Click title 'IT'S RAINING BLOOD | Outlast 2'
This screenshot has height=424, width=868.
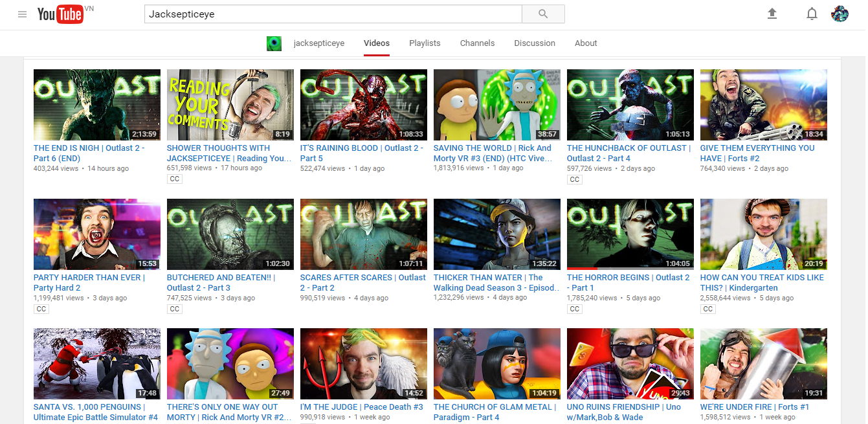[362, 153]
